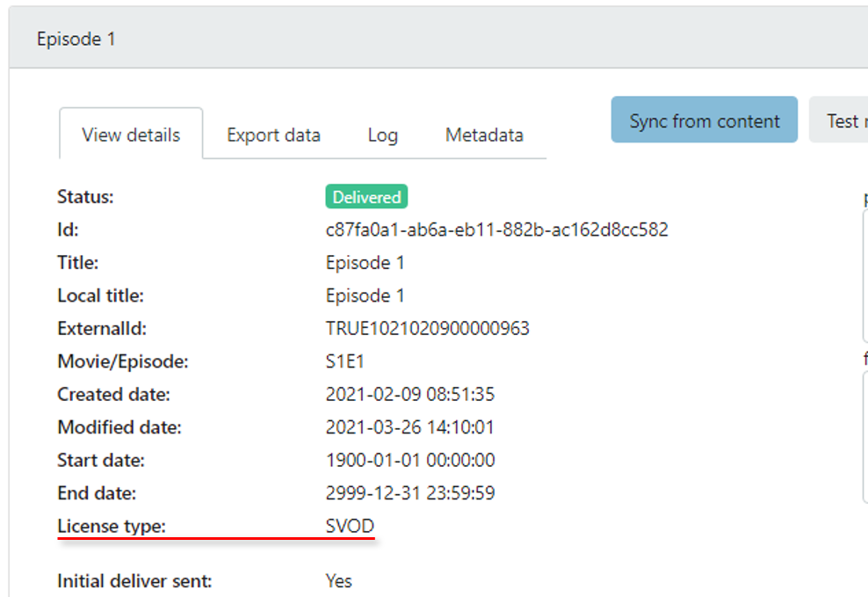Screen dimensions: 868x597
Task: Click the Local title value Episode 1
Action: coord(365,295)
